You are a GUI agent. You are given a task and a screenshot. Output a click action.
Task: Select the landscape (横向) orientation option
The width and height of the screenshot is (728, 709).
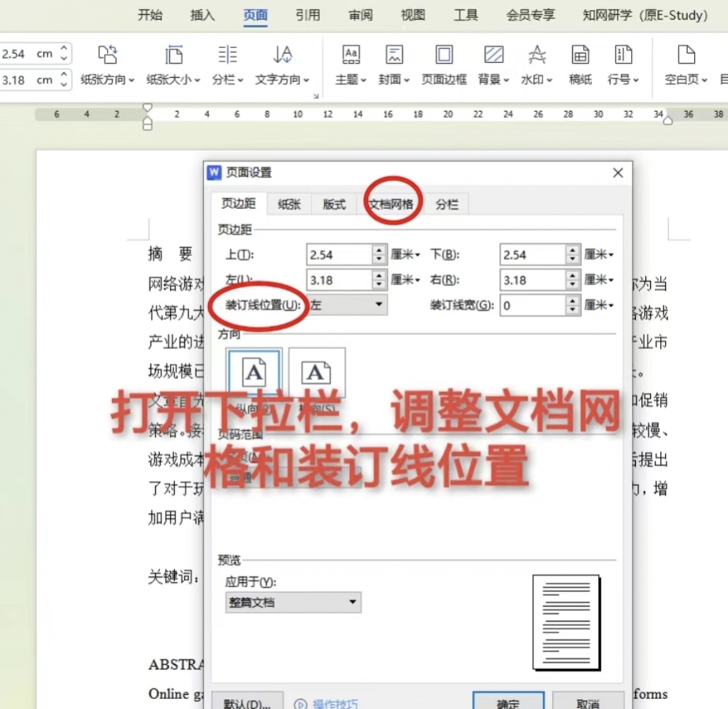[316, 374]
